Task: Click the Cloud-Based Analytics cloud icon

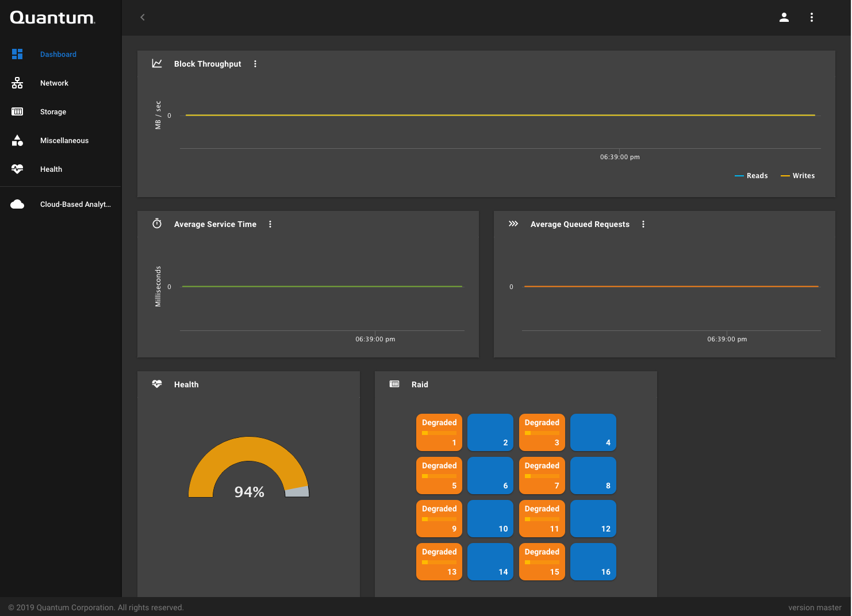Action: click(17, 204)
